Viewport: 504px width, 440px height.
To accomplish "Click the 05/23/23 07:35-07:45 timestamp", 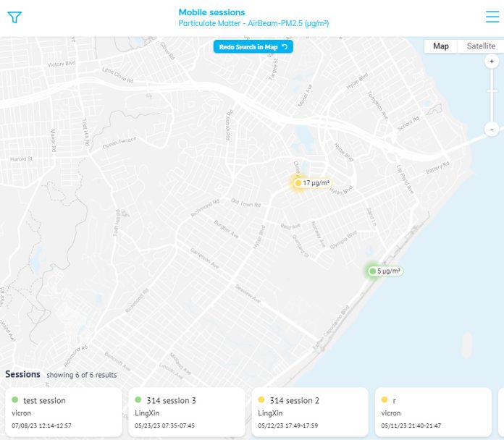I will point(164,426).
